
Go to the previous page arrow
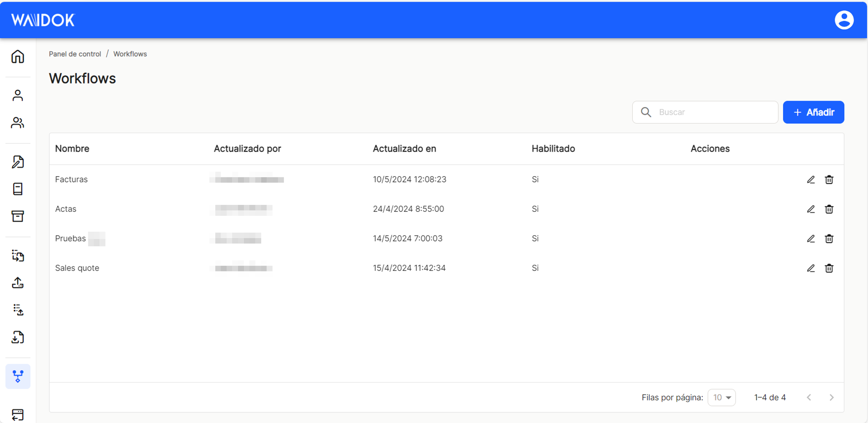click(809, 398)
